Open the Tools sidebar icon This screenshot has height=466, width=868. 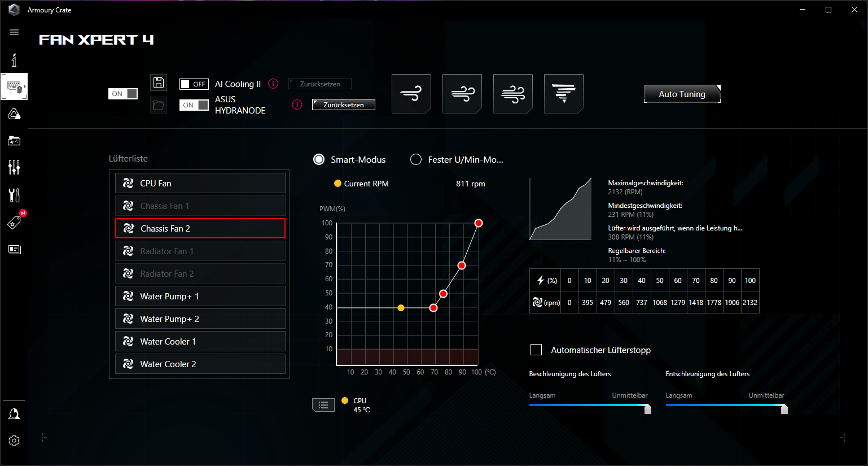[x=14, y=195]
